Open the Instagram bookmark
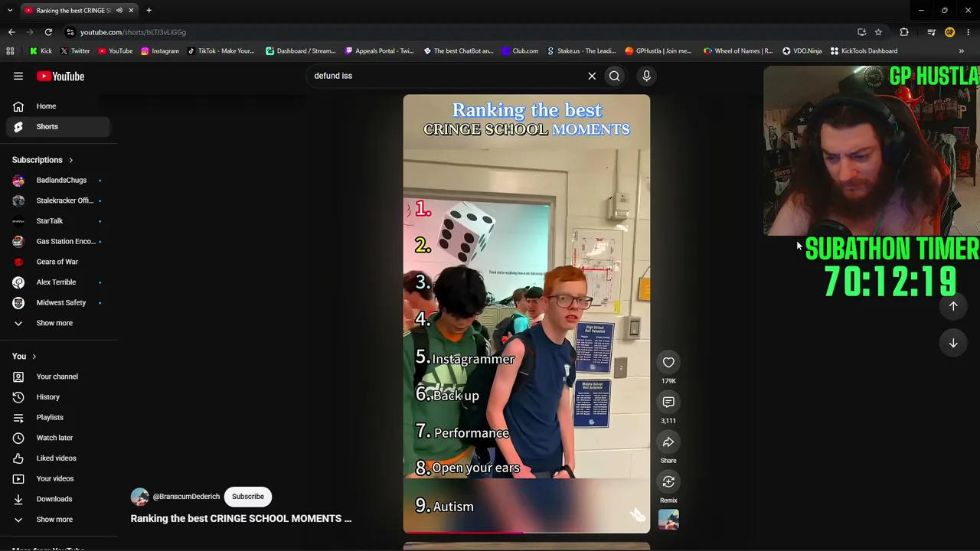980x551 pixels. [159, 51]
